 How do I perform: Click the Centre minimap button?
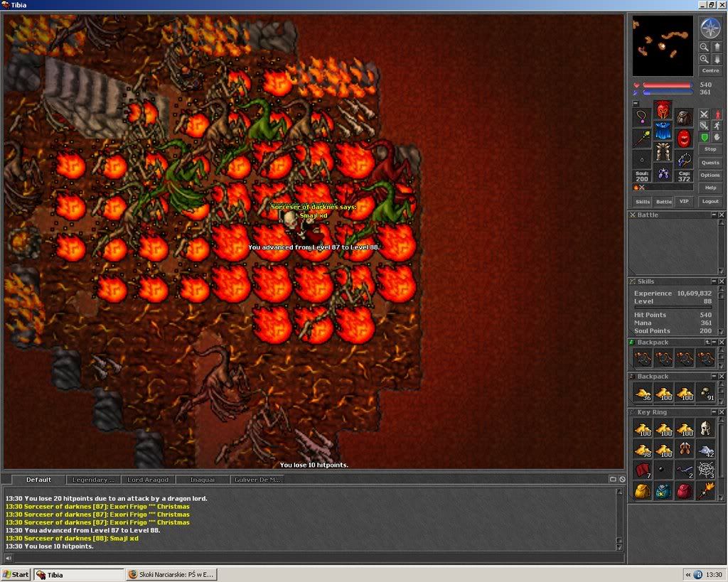point(710,70)
